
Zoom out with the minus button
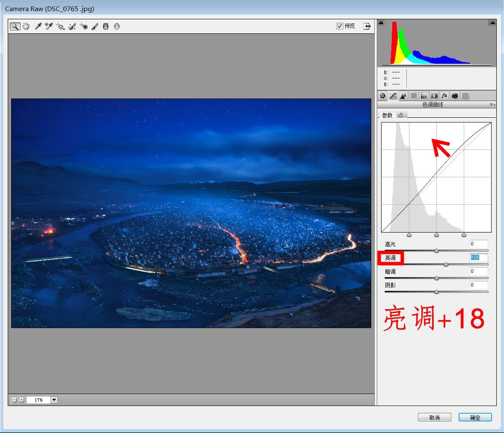tap(15, 400)
